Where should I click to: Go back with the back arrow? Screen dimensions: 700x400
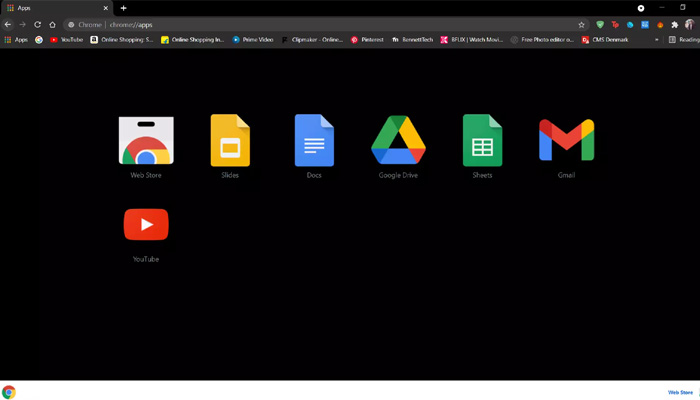[x=8, y=25]
